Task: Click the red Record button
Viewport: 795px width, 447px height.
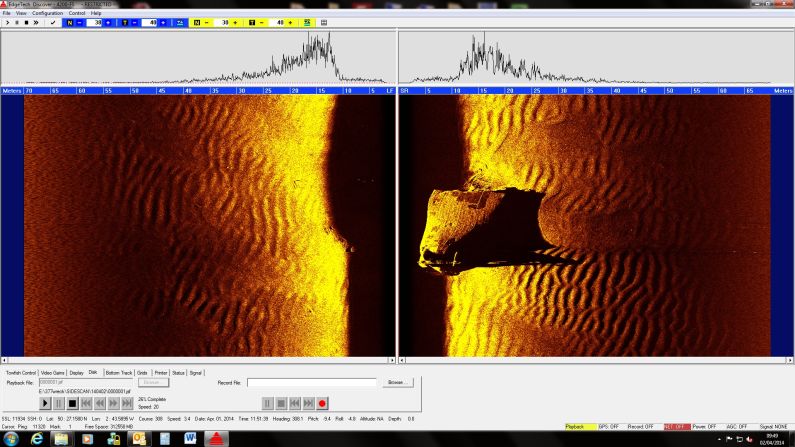Action: [323, 402]
